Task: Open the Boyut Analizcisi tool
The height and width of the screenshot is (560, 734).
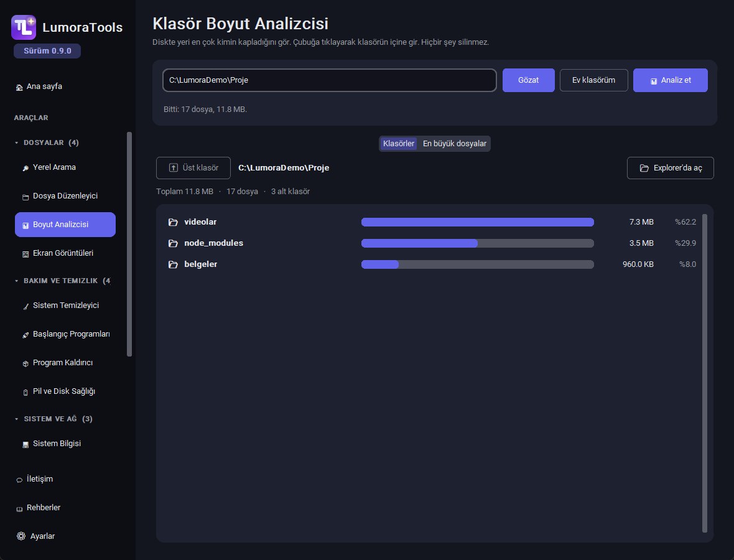Action: pos(65,224)
